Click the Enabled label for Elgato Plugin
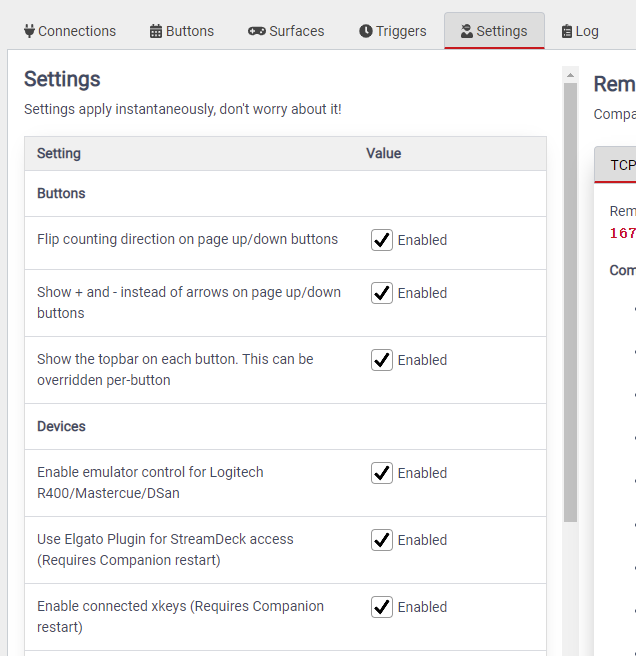This screenshot has height=656, width=636. pos(422,540)
